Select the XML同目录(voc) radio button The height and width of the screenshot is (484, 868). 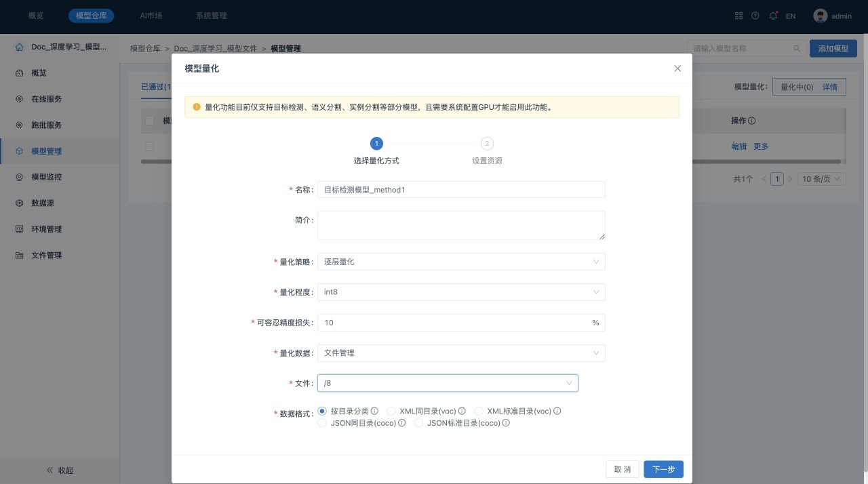tap(391, 411)
